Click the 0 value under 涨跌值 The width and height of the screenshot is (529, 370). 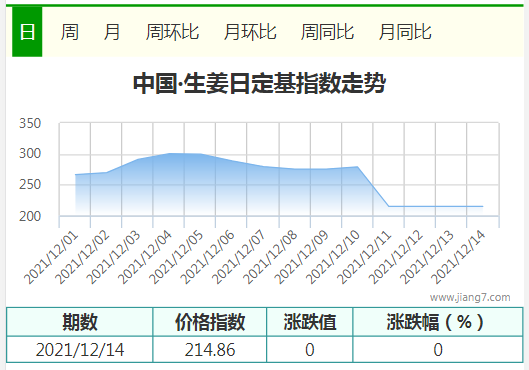(310, 350)
